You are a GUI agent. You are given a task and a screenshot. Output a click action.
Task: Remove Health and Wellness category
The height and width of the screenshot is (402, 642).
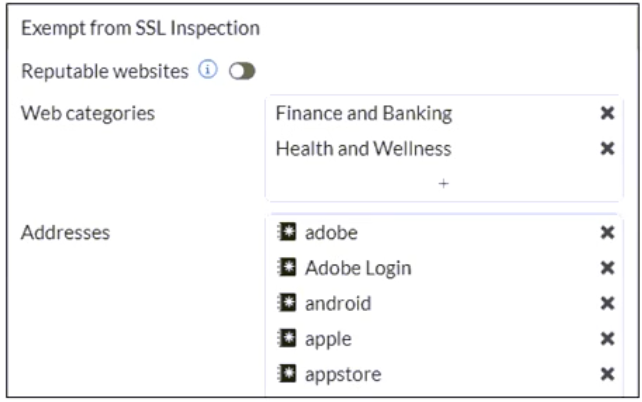606,149
